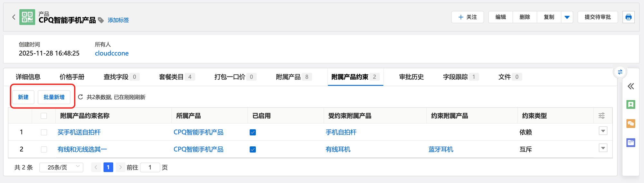Switch to the 附属产品 tab
This screenshot has width=644, height=183.
288,77
